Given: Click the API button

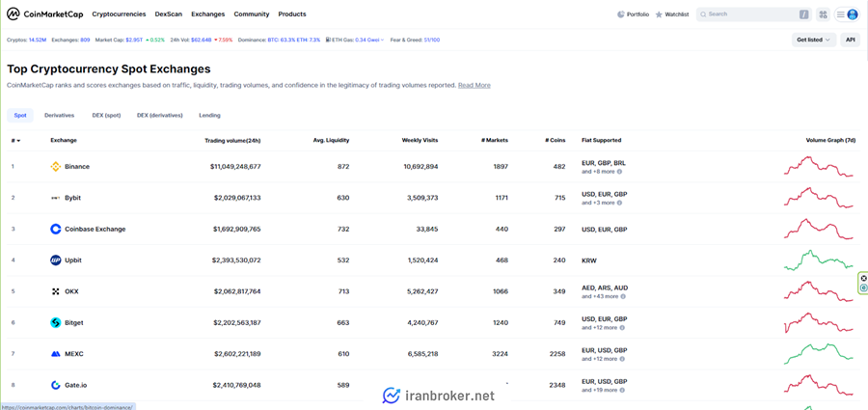Looking at the screenshot, I should [851, 40].
